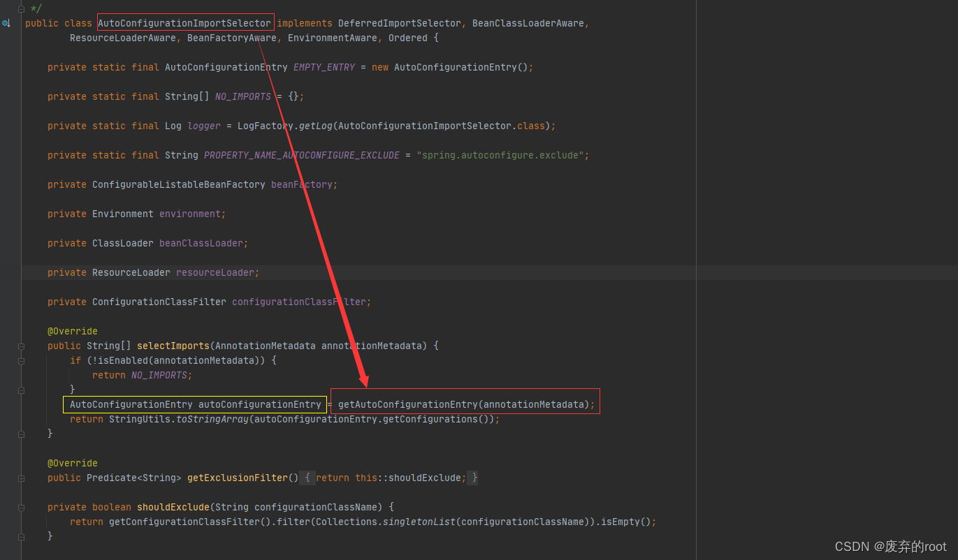Image resolution: width=958 pixels, height=560 pixels.
Task: Click NO_IMPORTS in the String[] field declaration
Action: point(243,96)
